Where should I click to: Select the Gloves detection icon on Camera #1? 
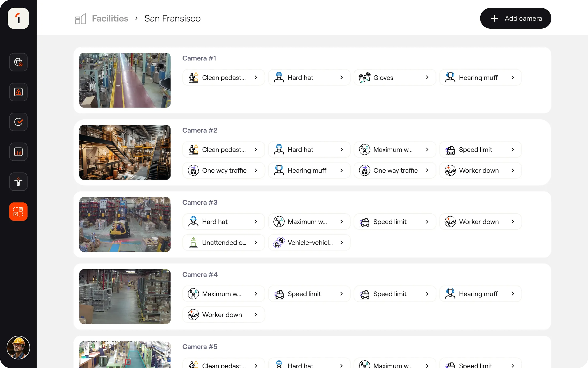[x=364, y=77]
